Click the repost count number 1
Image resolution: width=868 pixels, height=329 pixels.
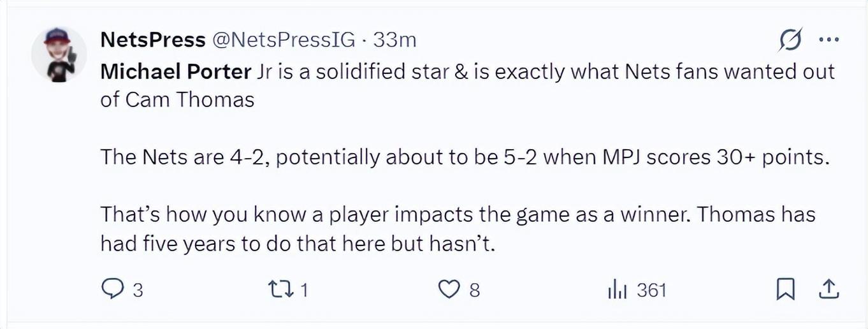pyautogui.click(x=304, y=291)
